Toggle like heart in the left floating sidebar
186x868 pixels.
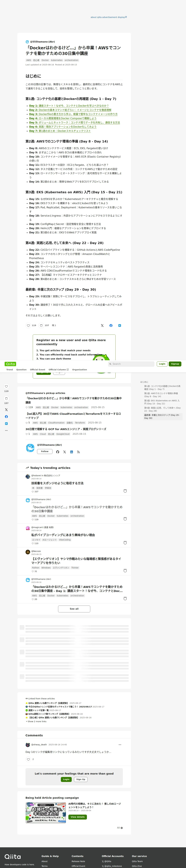click(6, 387)
